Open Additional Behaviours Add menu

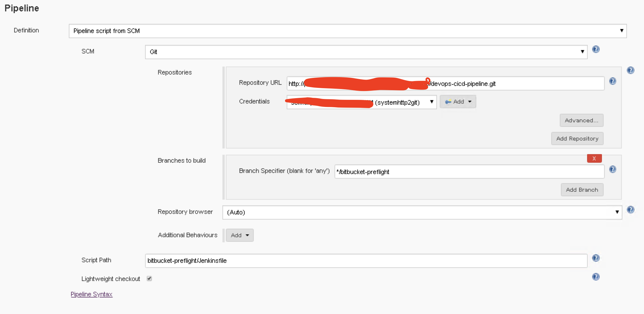coord(240,235)
